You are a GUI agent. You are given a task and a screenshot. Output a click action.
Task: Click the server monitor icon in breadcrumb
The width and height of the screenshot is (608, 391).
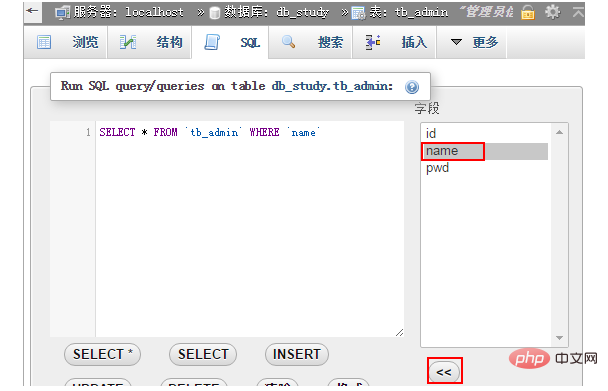pyautogui.click(x=62, y=13)
